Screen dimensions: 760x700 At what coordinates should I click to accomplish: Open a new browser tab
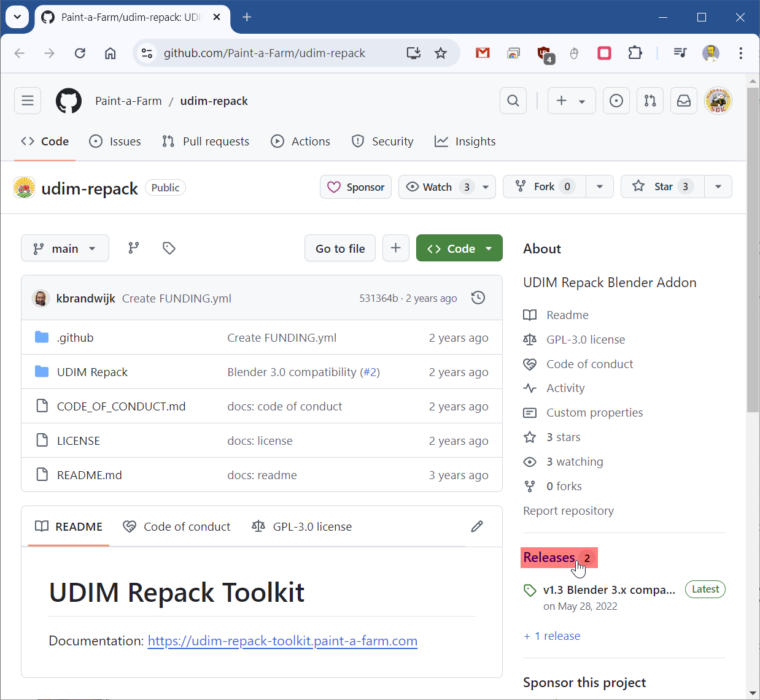point(247,17)
